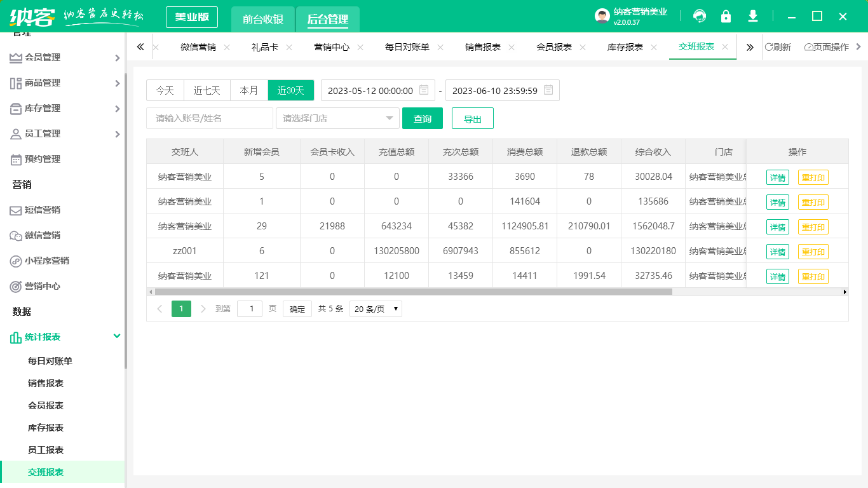
Task: Click the 导出 export button
Action: (x=471, y=119)
